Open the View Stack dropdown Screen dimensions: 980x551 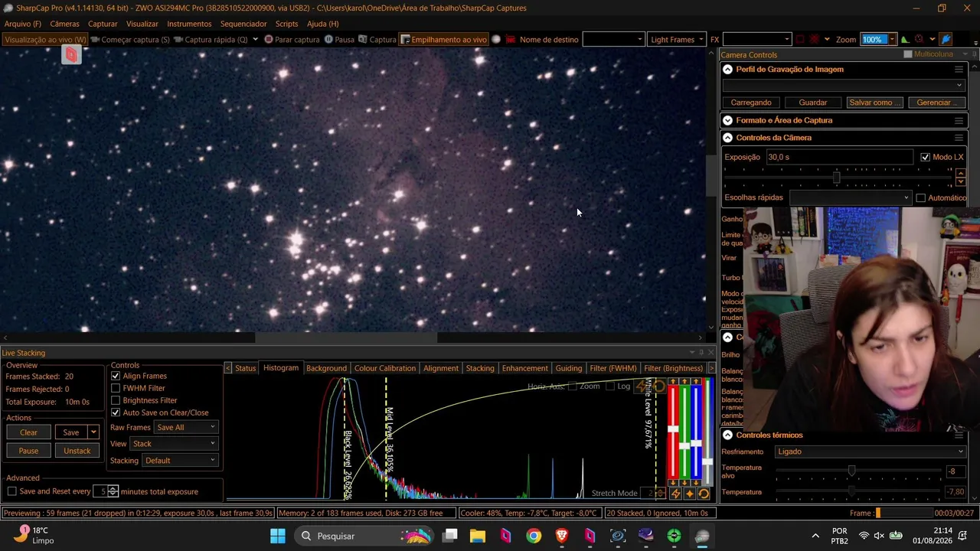tap(174, 444)
